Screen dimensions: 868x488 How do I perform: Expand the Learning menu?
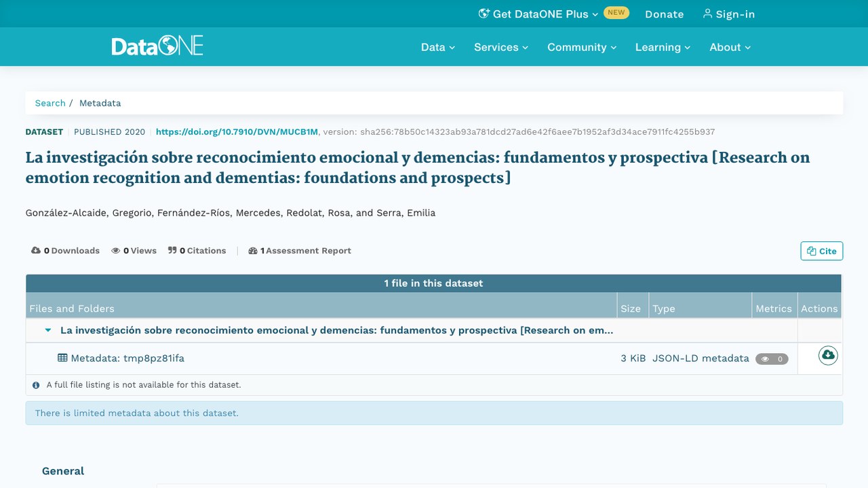663,47
